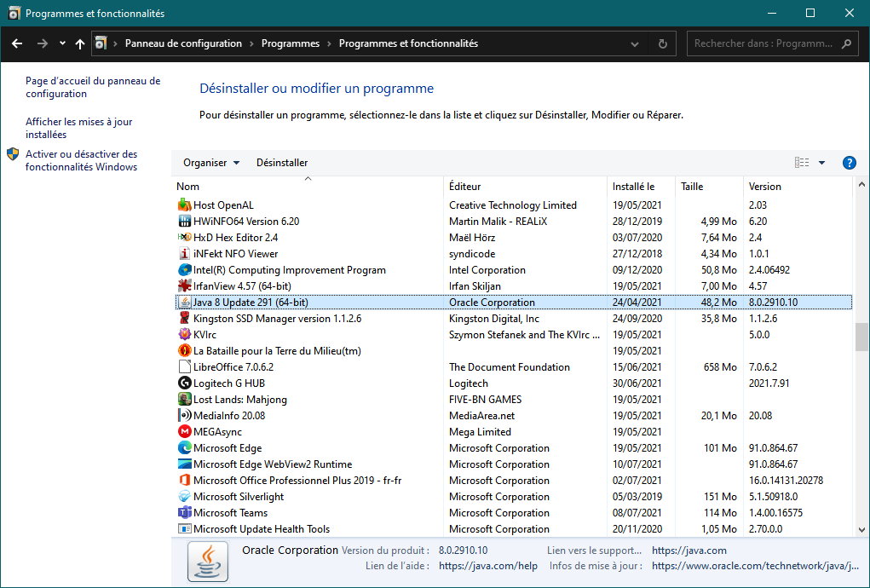Change the view layout button
The image size is (870, 588).
pos(802,163)
